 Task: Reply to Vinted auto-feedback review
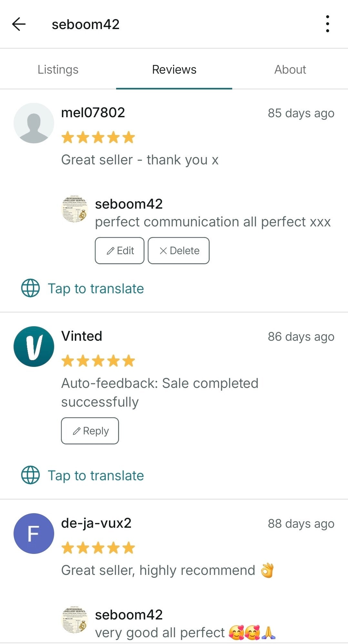tap(90, 431)
